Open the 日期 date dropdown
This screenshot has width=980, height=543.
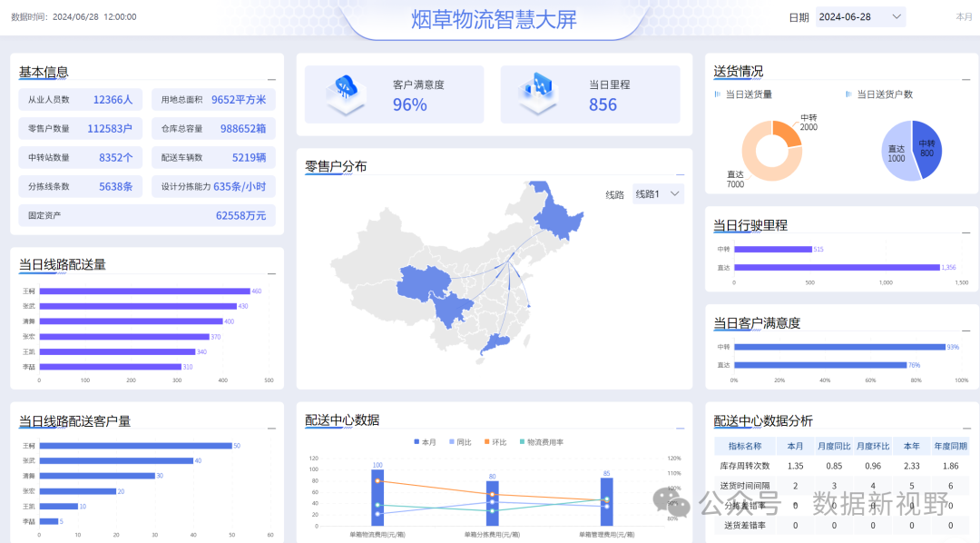(x=859, y=16)
